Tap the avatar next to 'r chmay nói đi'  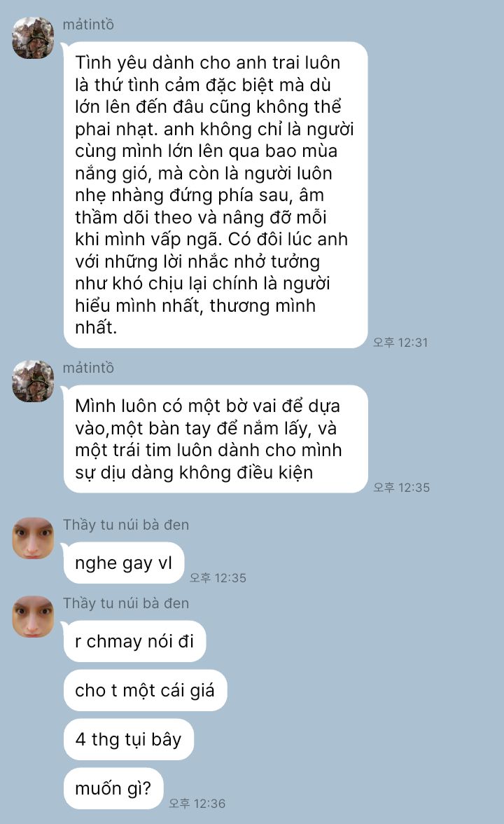(x=33, y=617)
